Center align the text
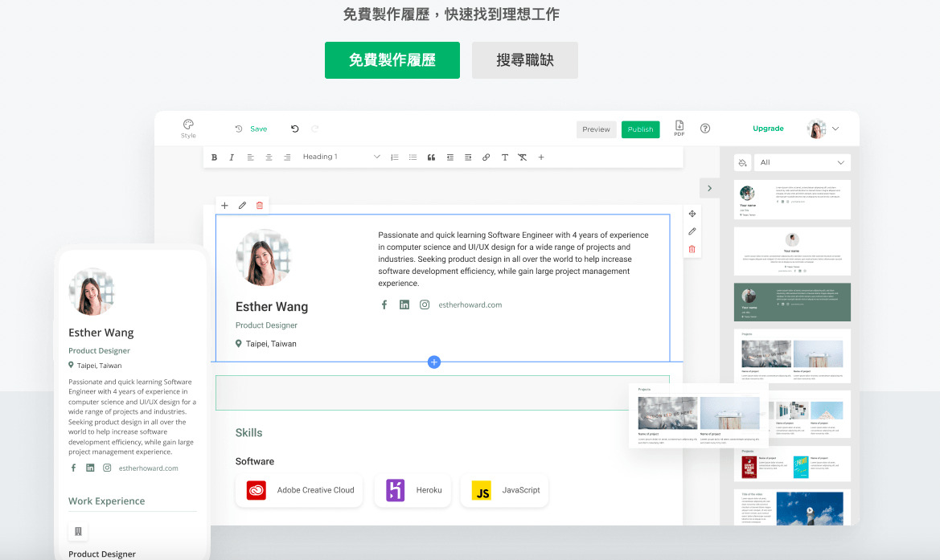Screen dimensions: 940x560 coord(269,157)
